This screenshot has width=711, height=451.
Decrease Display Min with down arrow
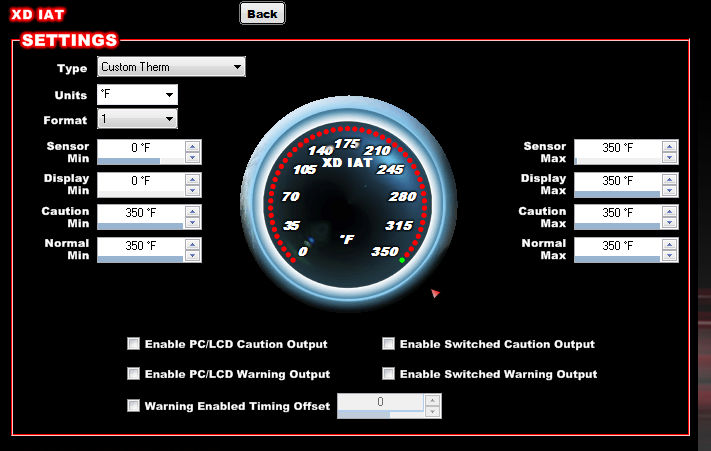[193, 188]
